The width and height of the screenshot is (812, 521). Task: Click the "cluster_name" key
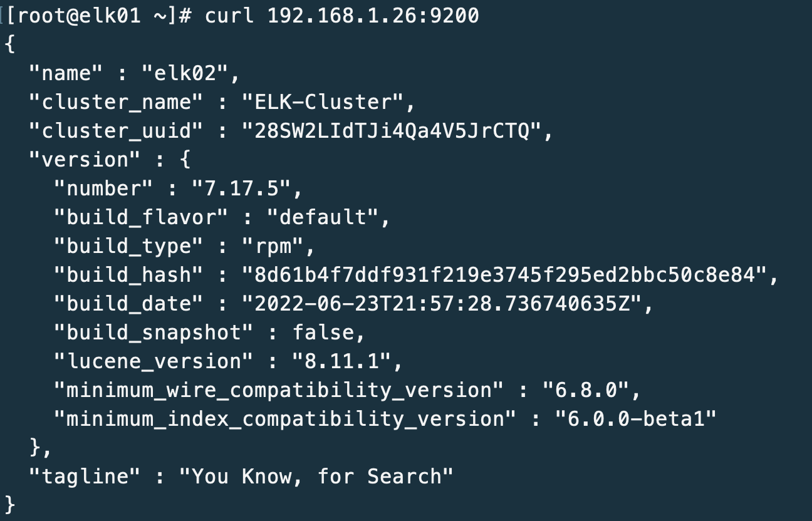point(116,102)
